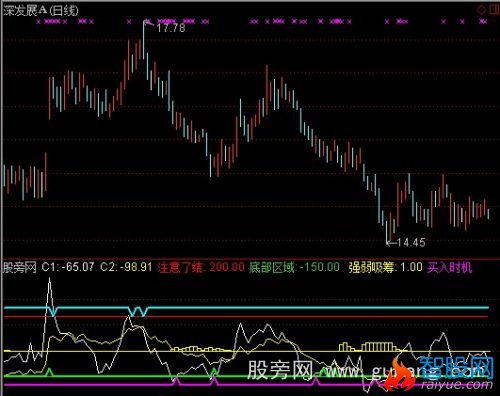Viewport: 500px width, 396px height.
Task: Select the 17.78 high price label
Action: tap(171, 28)
